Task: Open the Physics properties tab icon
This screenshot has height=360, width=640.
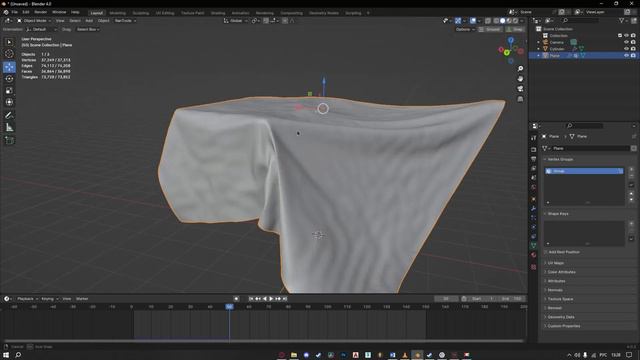Action: coord(533,227)
